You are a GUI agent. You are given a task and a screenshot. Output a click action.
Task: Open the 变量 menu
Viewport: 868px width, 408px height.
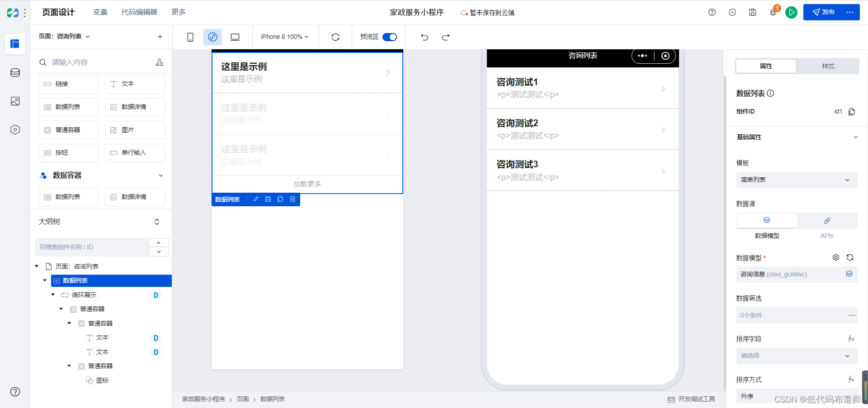[x=100, y=12]
